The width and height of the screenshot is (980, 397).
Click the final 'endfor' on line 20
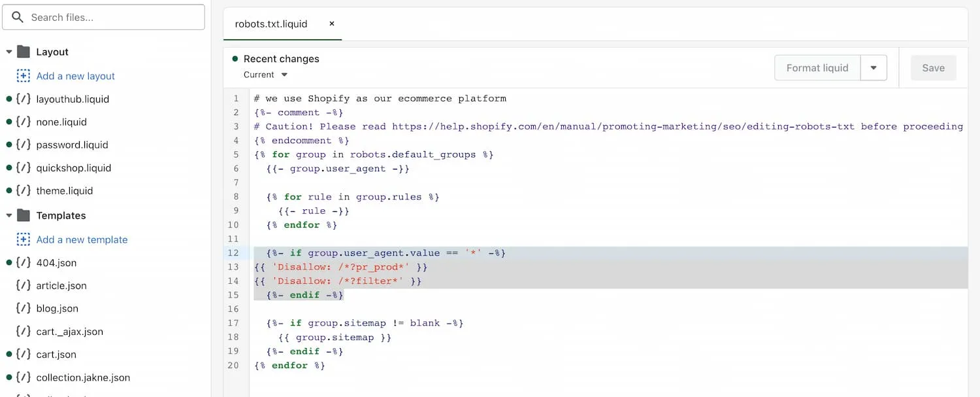coord(289,366)
